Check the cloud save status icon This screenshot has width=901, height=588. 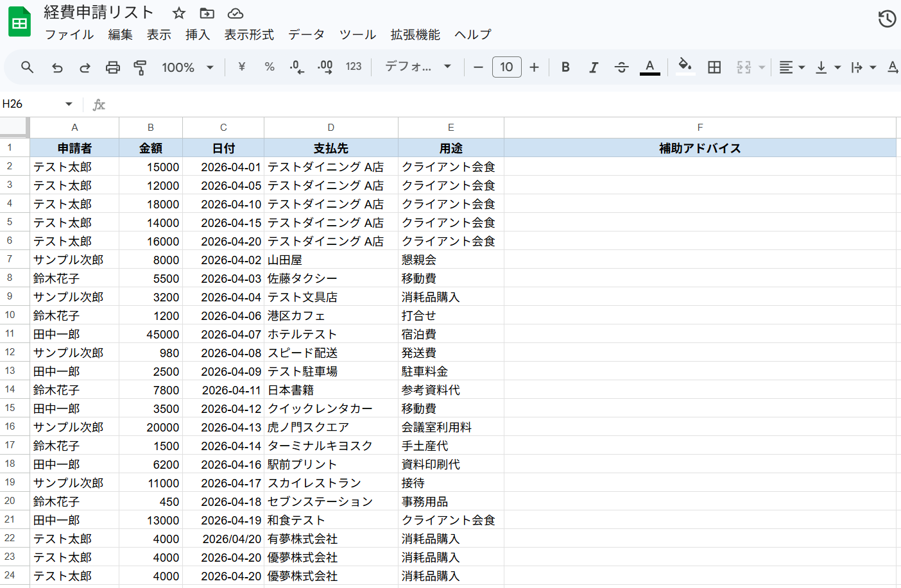pyautogui.click(x=236, y=13)
